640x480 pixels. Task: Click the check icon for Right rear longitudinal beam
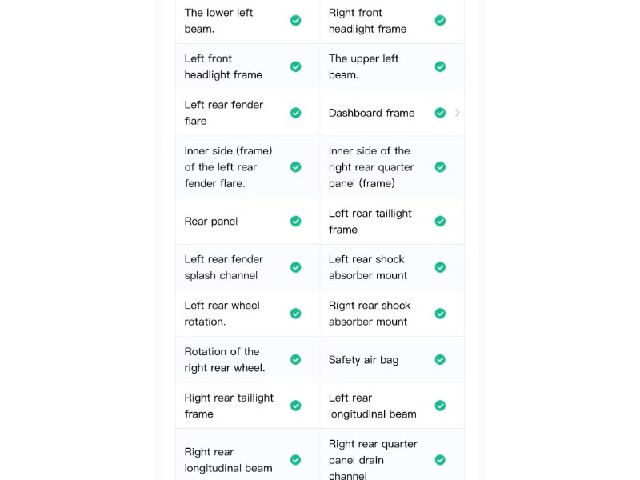point(296,460)
